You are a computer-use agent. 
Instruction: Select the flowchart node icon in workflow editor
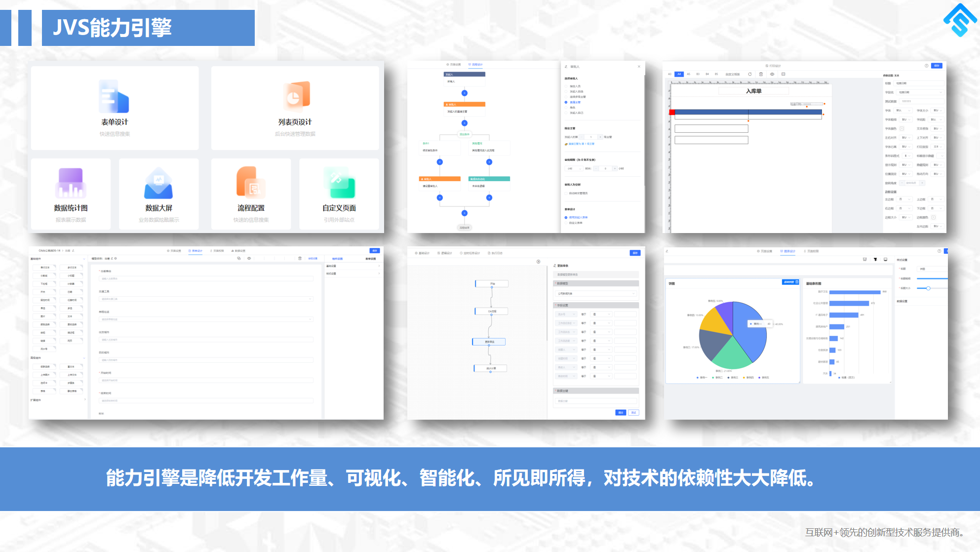click(489, 341)
